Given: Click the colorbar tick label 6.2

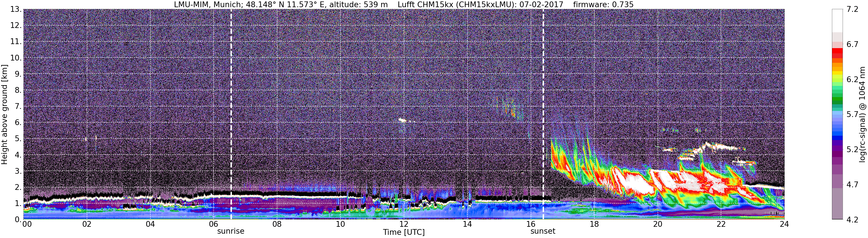Looking at the screenshot, I should 852,80.
